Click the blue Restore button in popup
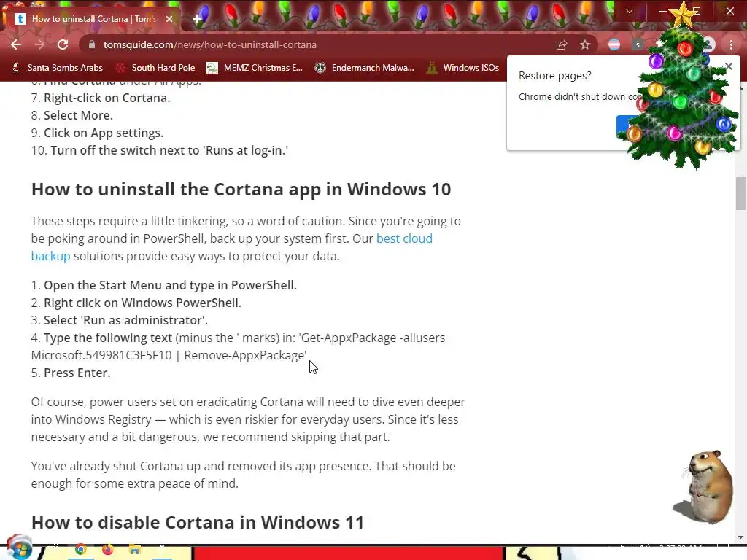The width and height of the screenshot is (747, 560). pyautogui.click(x=628, y=125)
